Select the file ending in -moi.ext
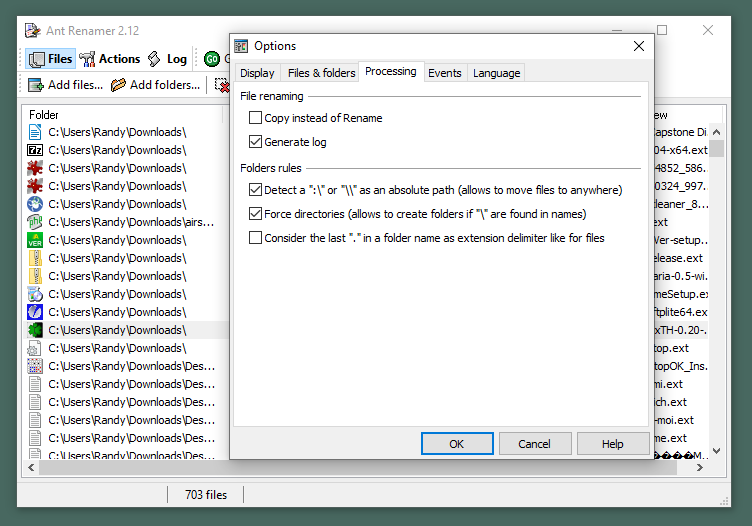752x526 pixels. coord(674,420)
